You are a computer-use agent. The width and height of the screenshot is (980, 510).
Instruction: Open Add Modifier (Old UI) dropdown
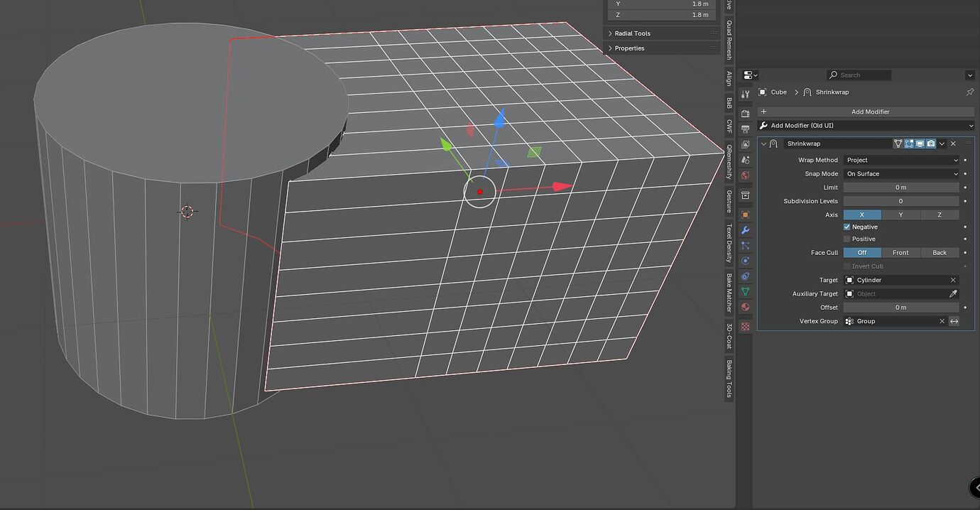(866, 126)
